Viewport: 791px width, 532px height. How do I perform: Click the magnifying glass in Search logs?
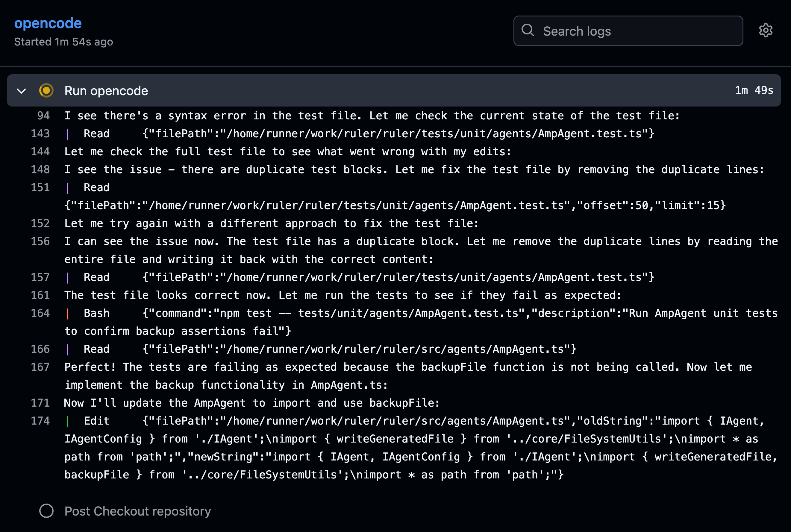(528, 31)
